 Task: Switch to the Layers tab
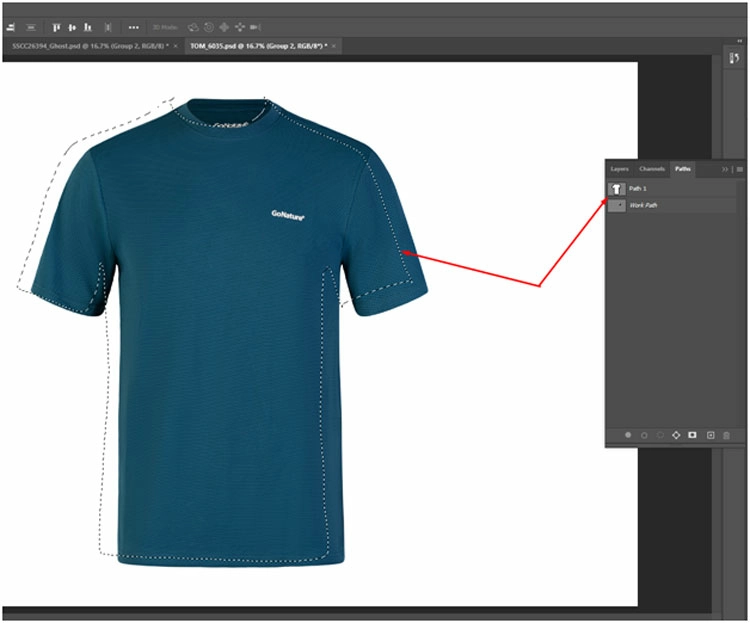pyautogui.click(x=619, y=169)
